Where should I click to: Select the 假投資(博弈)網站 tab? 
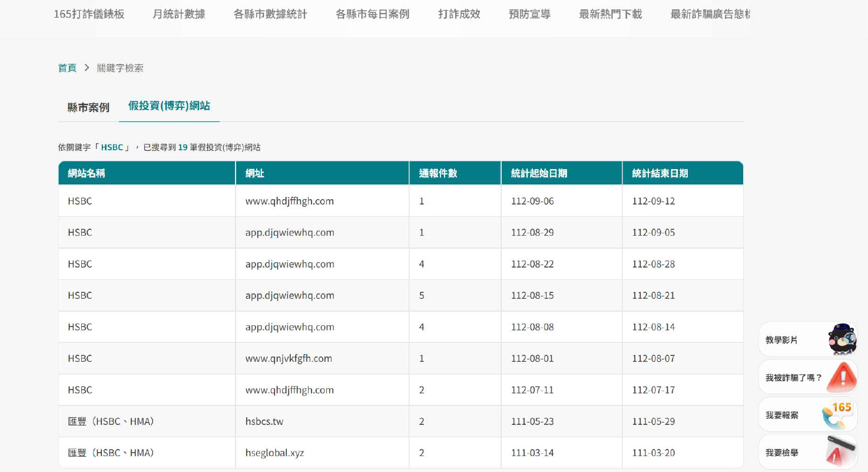click(x=169, y=106)
